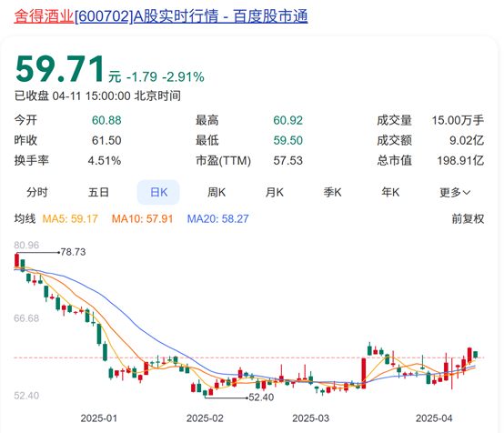
Task: Click the 66.68 y-axis label
Action: 26,318
